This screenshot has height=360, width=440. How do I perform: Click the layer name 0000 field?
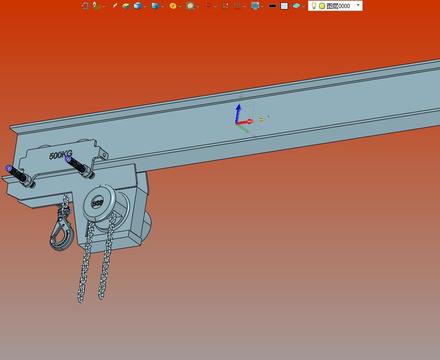pyautogui.click(x=338, y=6)
